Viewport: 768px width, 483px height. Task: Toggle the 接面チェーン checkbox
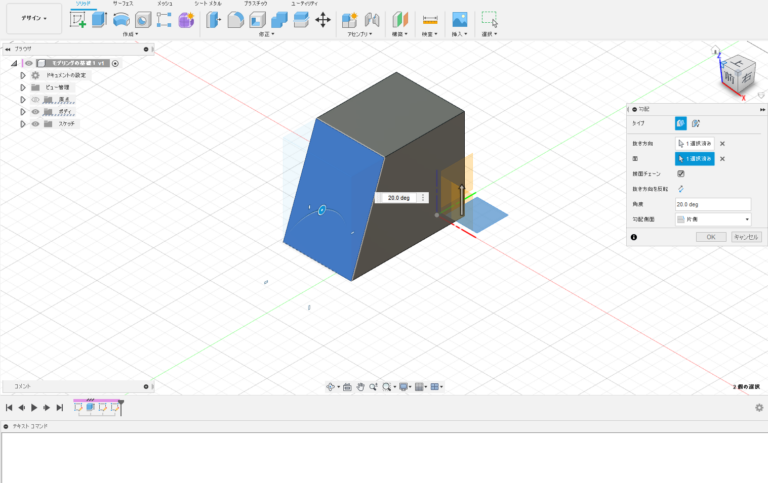tap(681, 173)
